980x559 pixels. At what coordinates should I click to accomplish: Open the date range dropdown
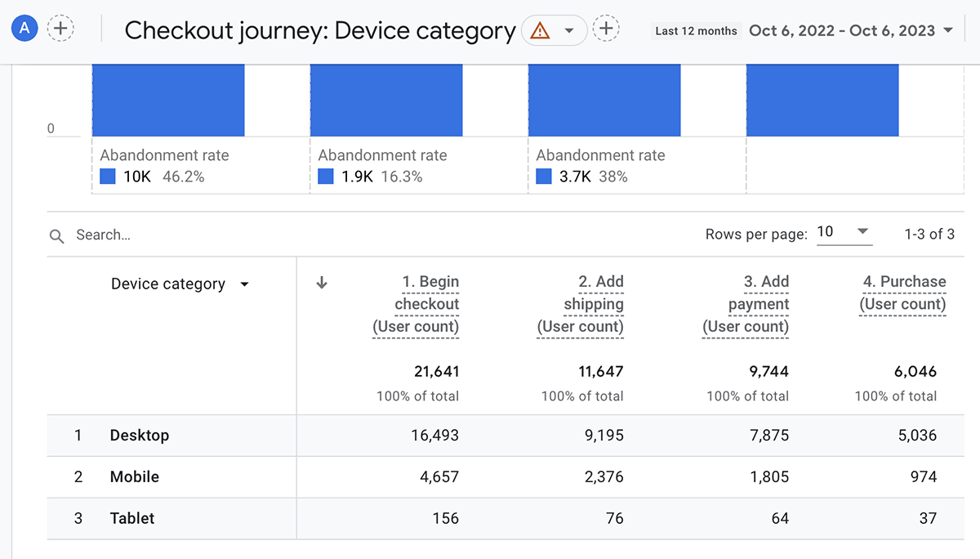[x=947, y=30]
